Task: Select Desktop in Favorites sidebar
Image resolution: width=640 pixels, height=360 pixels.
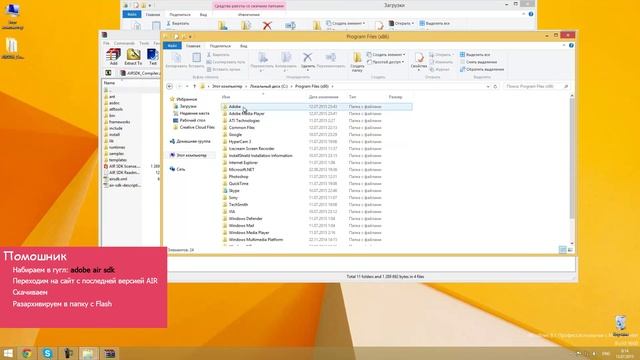Action: [x=192, y=120]
